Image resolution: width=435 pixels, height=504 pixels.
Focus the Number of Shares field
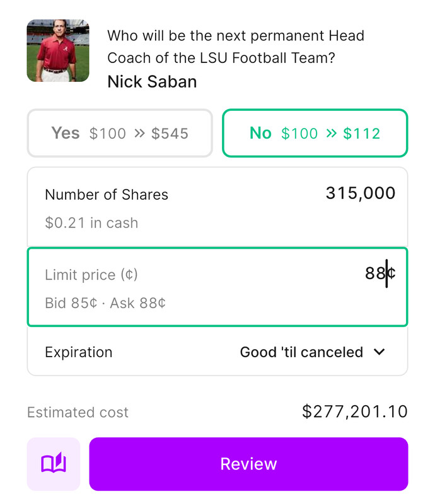point(217,207)
